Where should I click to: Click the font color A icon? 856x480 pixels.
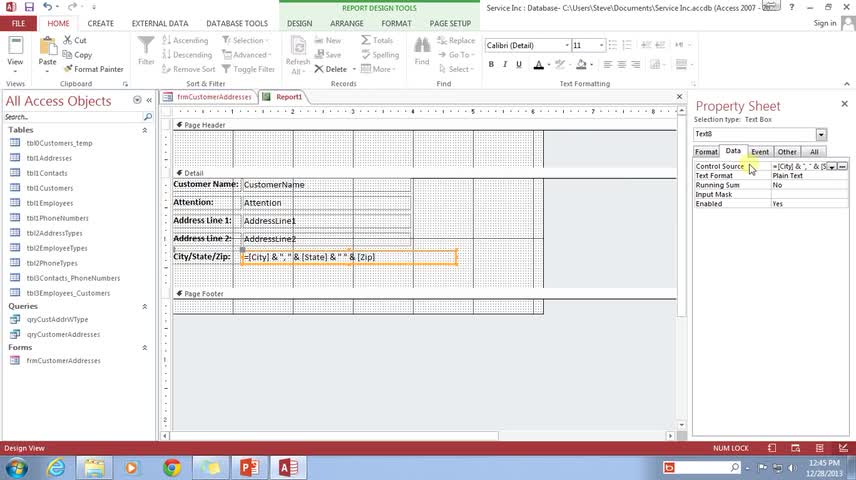pos(539,64)
